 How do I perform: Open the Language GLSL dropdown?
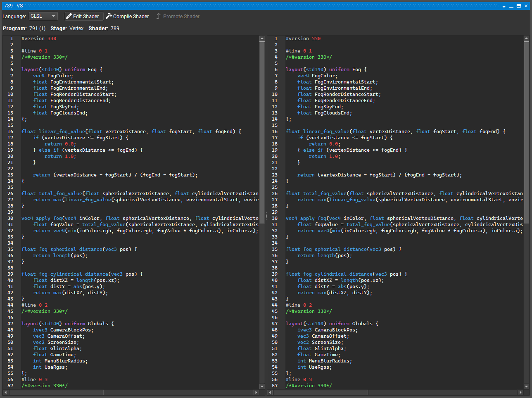pyautogui.click(x=43, y=16)
